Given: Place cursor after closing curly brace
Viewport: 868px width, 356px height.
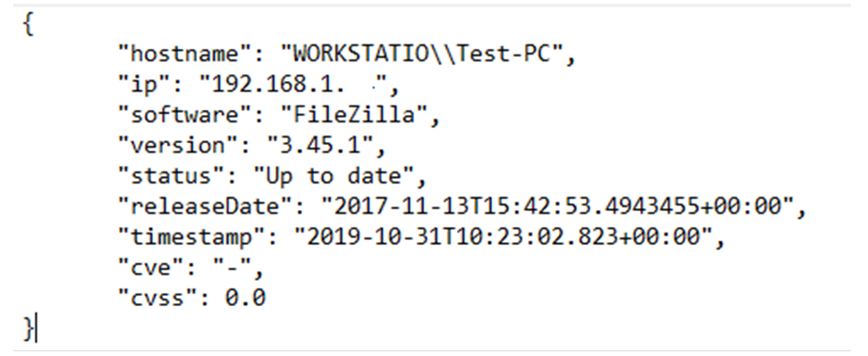Looking at the screenshot, I should [36, 330].
